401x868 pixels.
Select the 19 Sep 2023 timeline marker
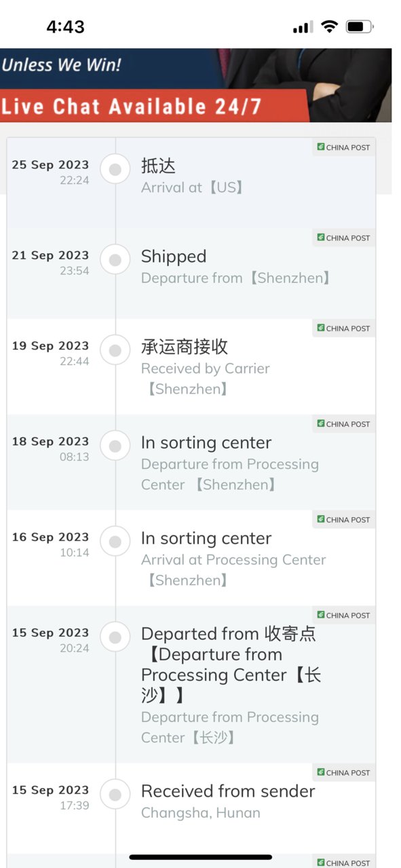(115, 350)
